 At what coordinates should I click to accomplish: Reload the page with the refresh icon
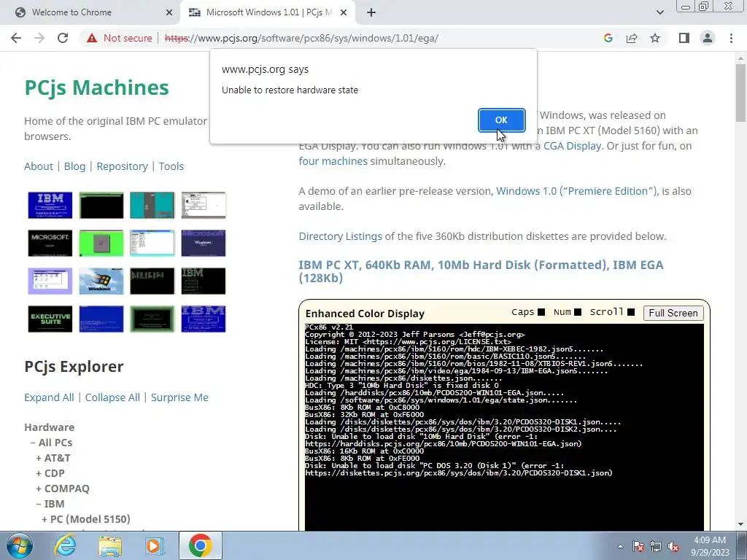pos(63,38)
